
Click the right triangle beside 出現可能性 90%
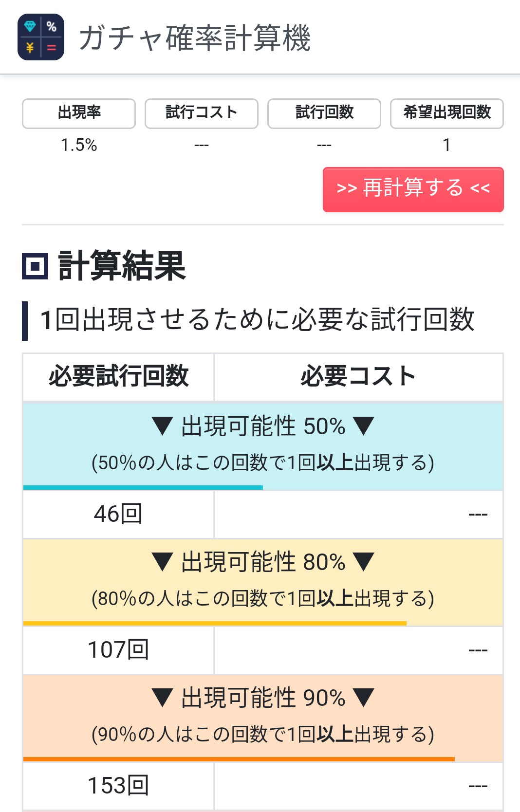pos(364,698)
